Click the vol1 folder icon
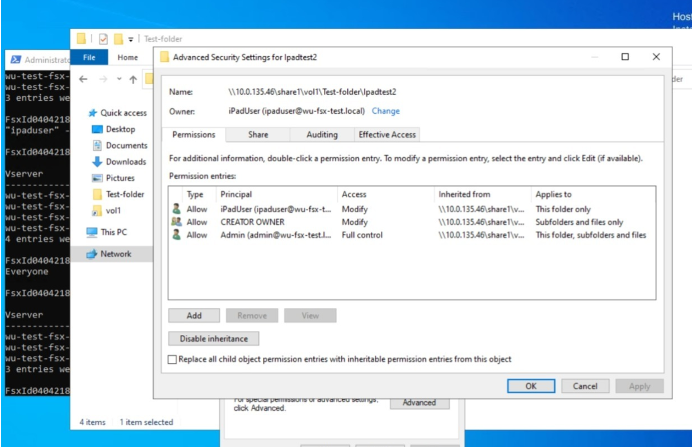 pos(97,211)
